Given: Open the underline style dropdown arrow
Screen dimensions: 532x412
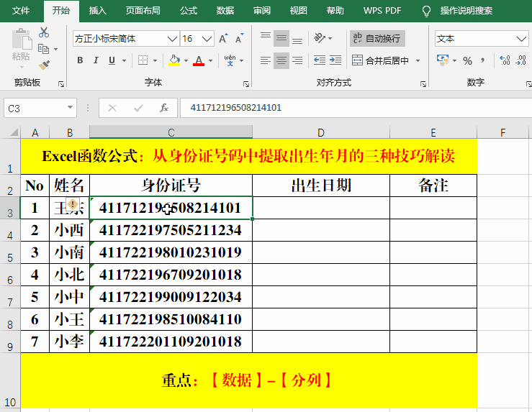Looking at the screenshot, I should (124, 60).
